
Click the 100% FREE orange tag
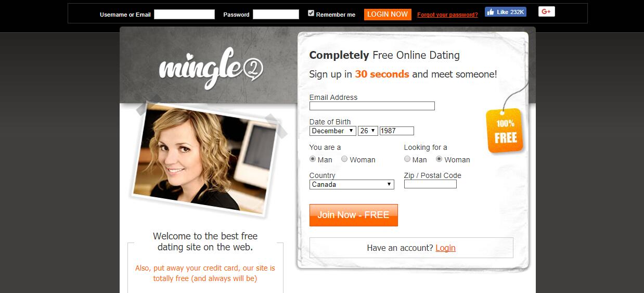pyautogui.click(x=505, y=131)
